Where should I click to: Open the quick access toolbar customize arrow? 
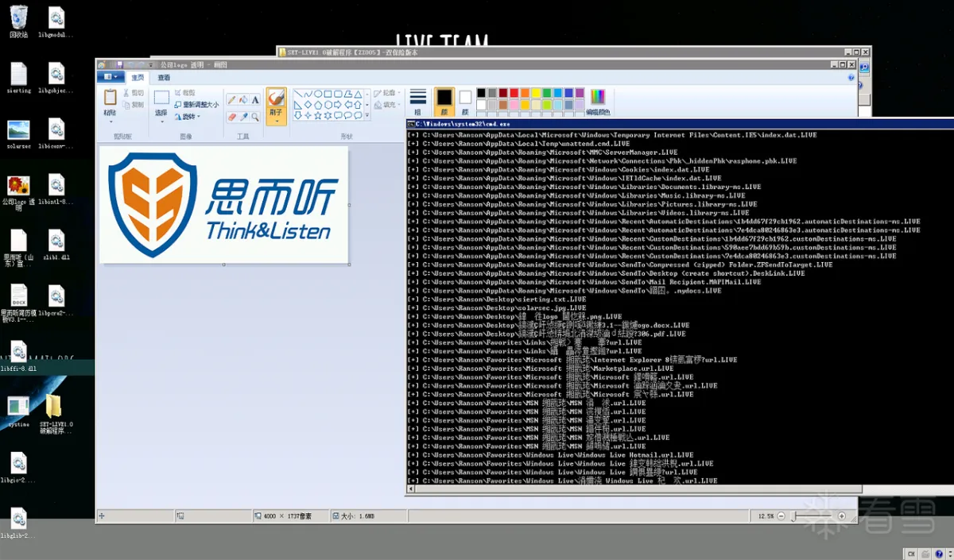click(x=151, y=64)
